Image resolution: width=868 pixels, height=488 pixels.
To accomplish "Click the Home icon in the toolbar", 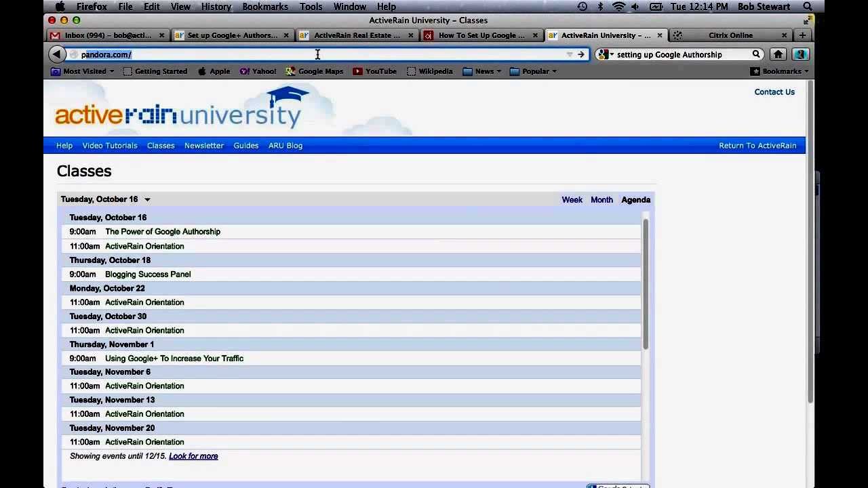I will [x=778, y=54].
